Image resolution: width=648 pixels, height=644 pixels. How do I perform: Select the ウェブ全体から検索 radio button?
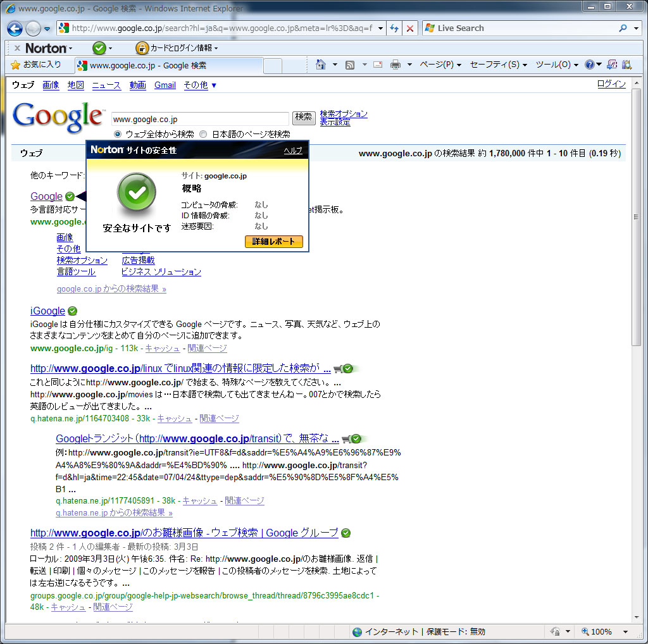pyautogui.click(x=118, y=134)
